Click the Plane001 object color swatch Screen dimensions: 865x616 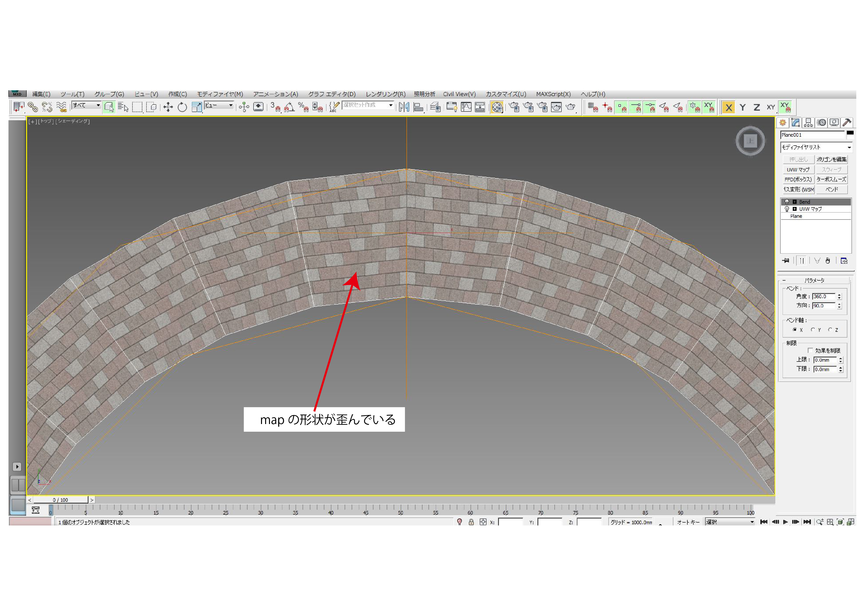point(850,133)
